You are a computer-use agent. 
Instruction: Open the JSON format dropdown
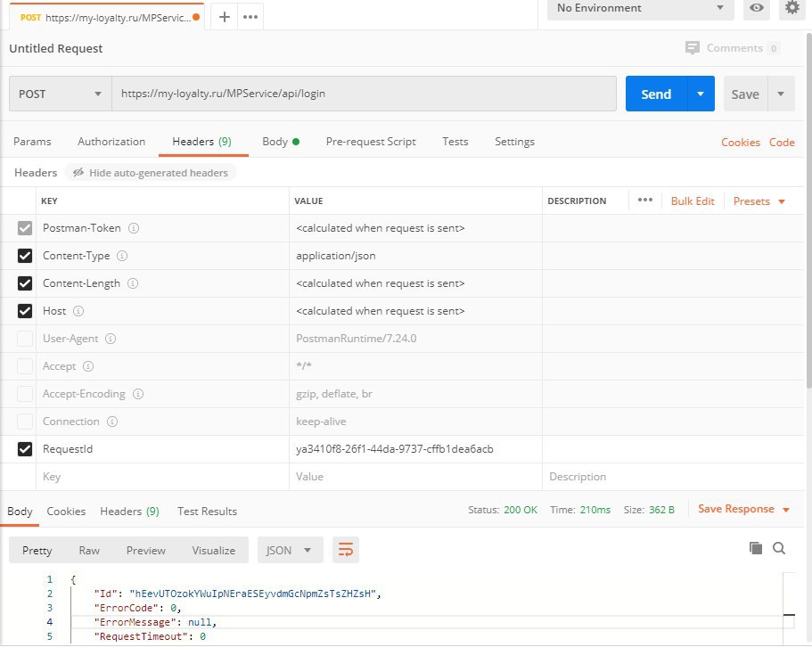click(x=290, y=550)
